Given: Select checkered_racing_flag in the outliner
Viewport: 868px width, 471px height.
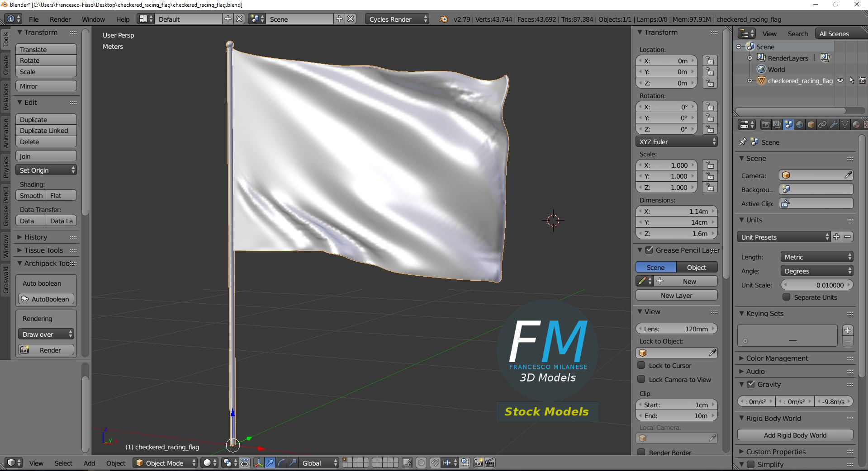Looking at the screenshot, I should [x=800, y=80].
